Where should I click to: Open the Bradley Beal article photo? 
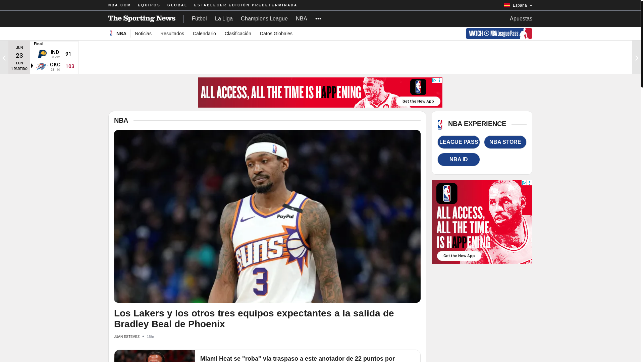[267, 216]
